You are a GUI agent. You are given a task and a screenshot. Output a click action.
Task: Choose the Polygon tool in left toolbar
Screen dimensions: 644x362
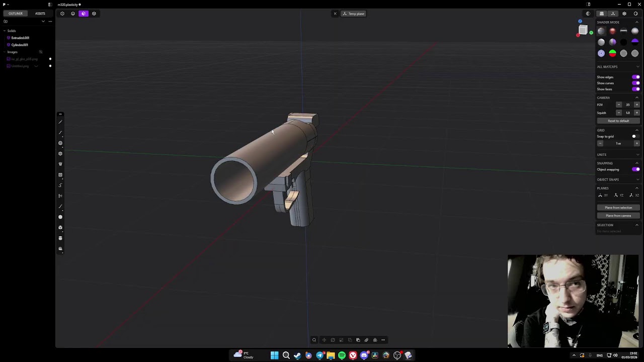click(60, 154)
